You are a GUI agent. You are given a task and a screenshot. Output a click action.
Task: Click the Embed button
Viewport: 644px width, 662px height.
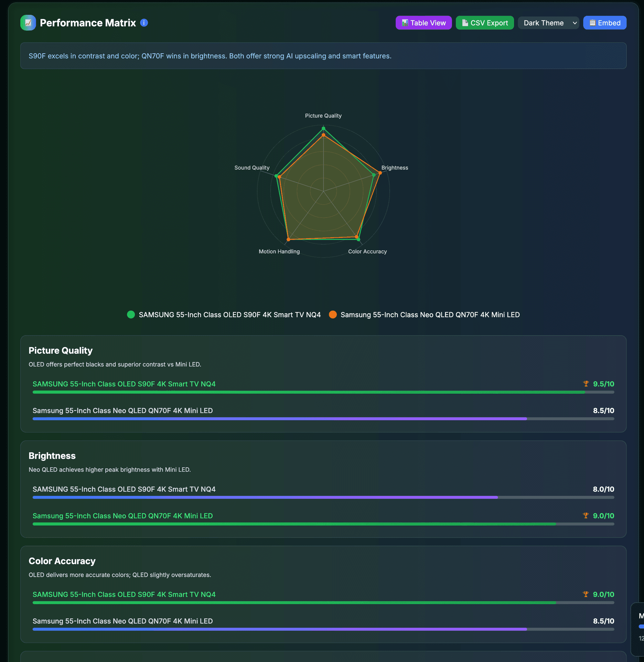pos(605,23)
